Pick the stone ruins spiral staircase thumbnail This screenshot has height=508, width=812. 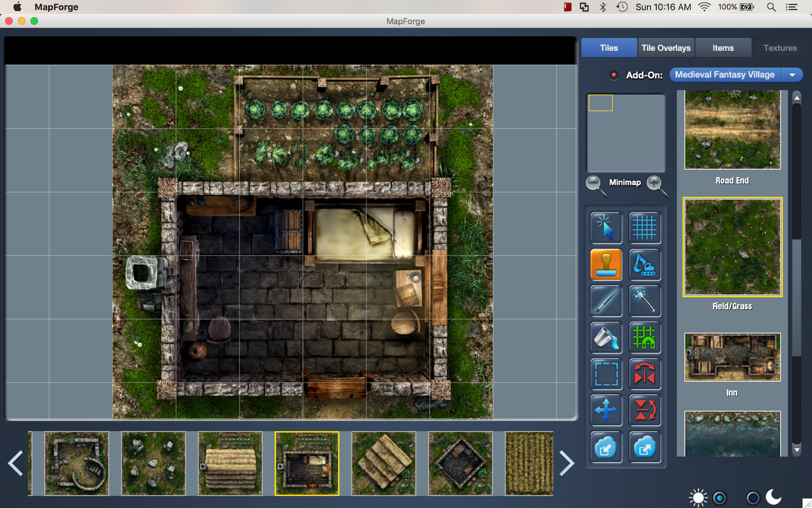pyautogui.click(x=77, y=464)
